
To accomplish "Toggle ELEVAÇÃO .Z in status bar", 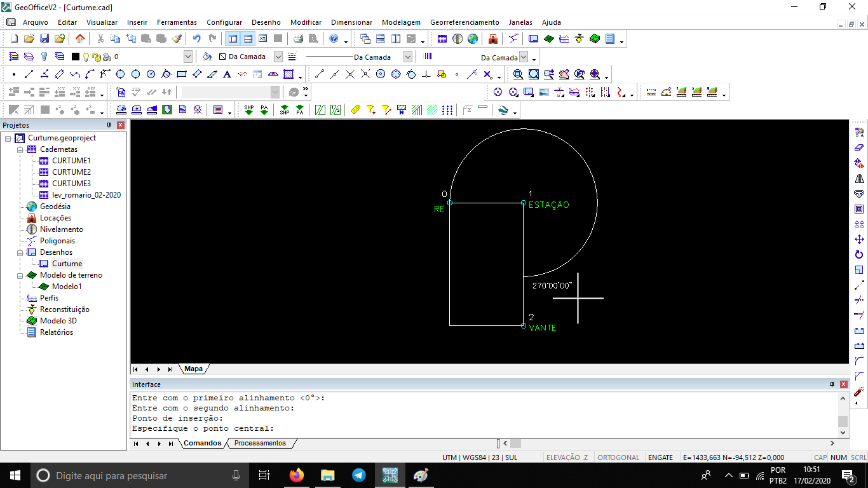I will [x=567, y=457].
